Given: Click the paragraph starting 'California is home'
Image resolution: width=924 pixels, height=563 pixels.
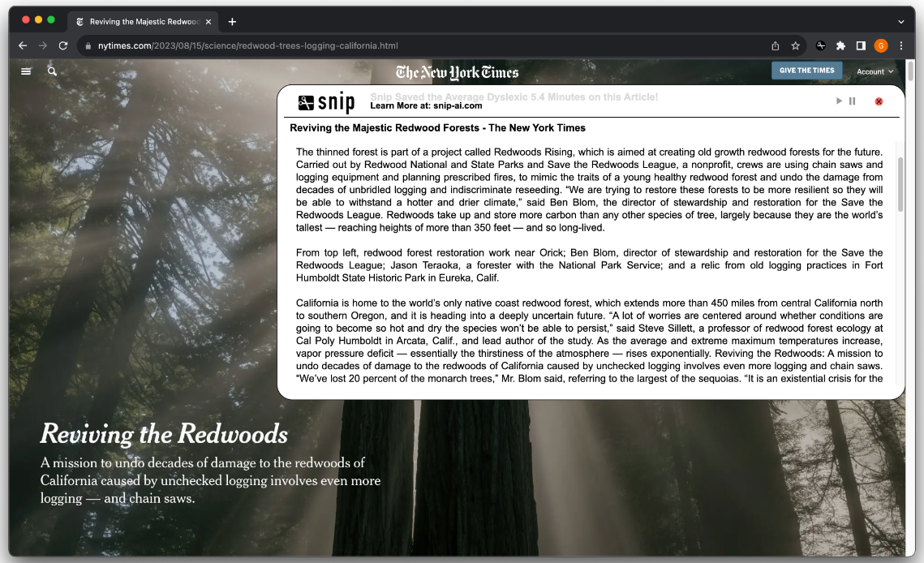Looking at the screenshot, I should [x=589, y=341].
